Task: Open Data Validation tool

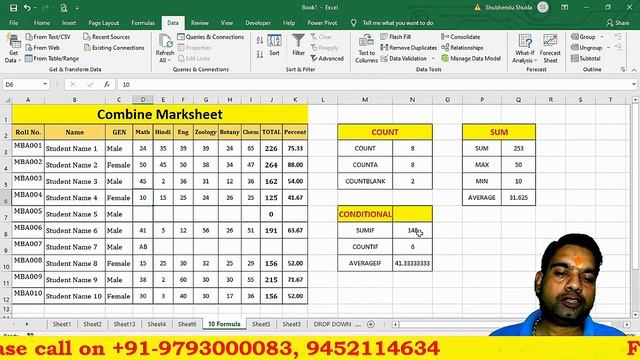Action: [x=404, y=58]
